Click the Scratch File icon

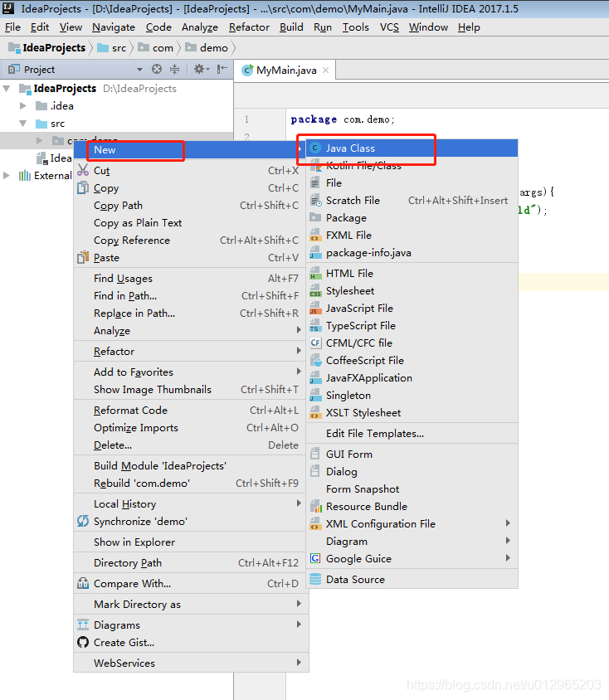(x=315, y=201)
